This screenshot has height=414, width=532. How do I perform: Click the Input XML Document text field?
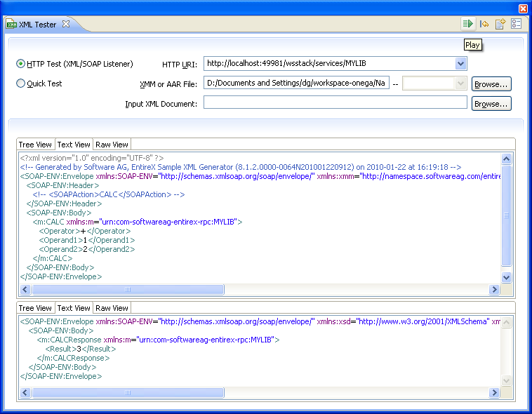[335, 102]
